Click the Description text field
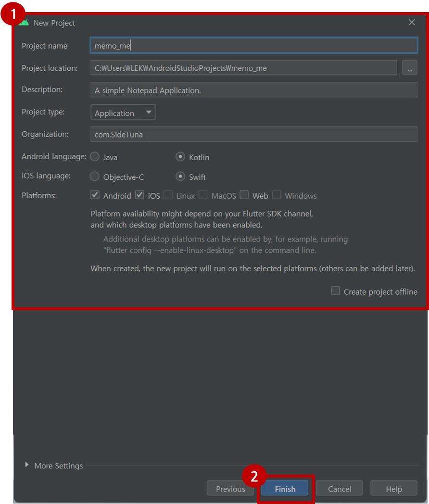 coord(254,90)
